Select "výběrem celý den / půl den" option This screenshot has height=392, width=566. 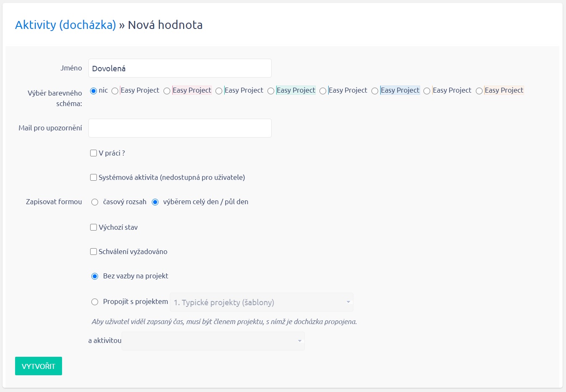155,202
